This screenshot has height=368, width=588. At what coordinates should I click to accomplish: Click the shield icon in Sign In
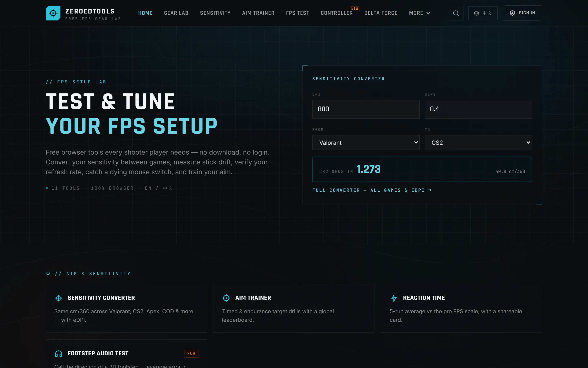pyautogui.click(x=512, y=13)
